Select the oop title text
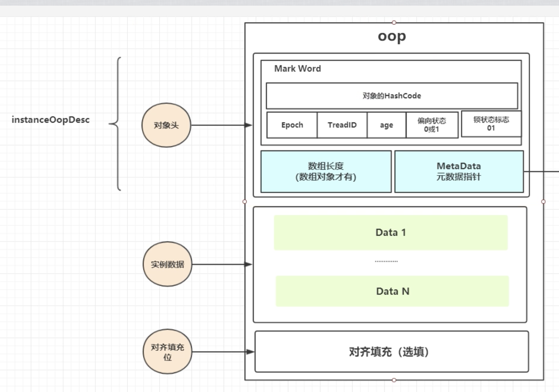559x392 pixels. point(392,36)
